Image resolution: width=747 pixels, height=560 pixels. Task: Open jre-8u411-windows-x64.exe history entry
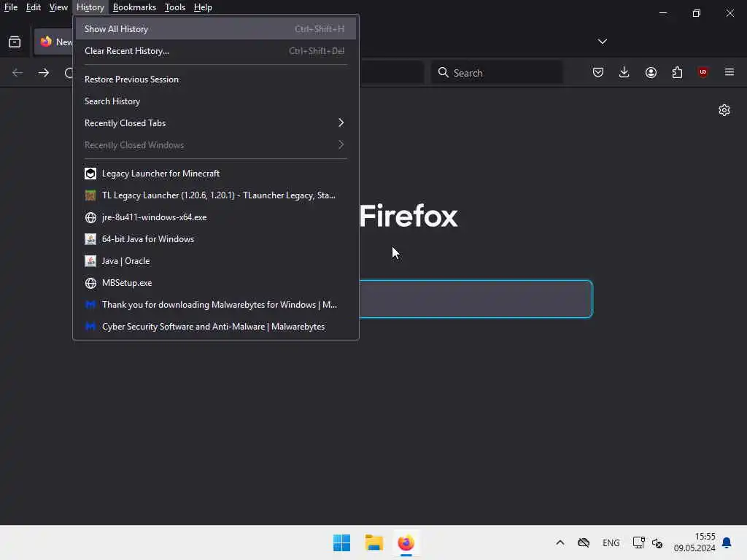click(x=215, y=217)
